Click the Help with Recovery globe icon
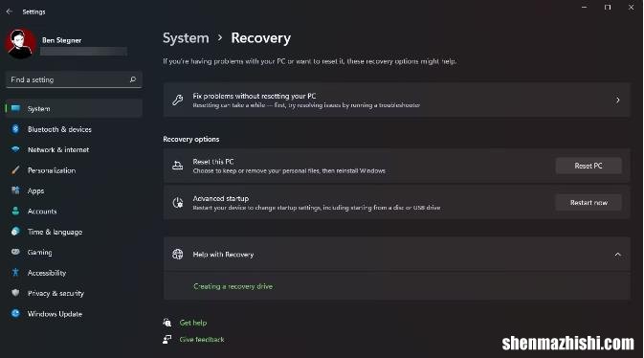The image size is (644, 358). [x=177, y=254]
